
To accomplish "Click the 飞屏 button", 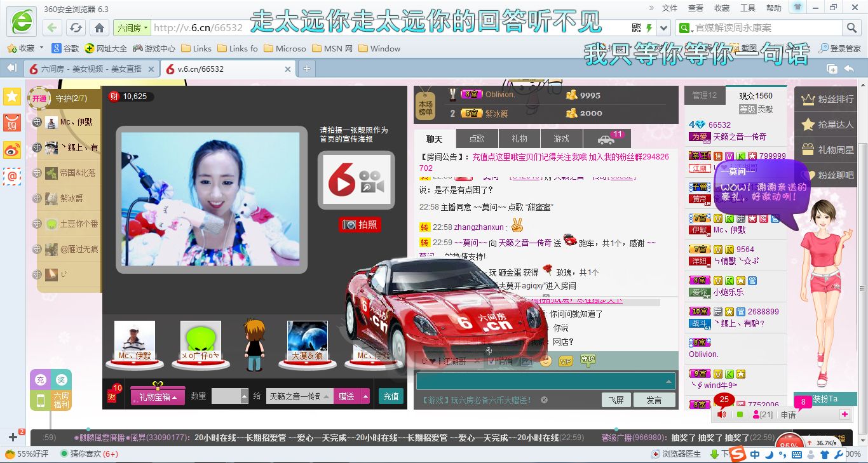I will pos(616,400).
